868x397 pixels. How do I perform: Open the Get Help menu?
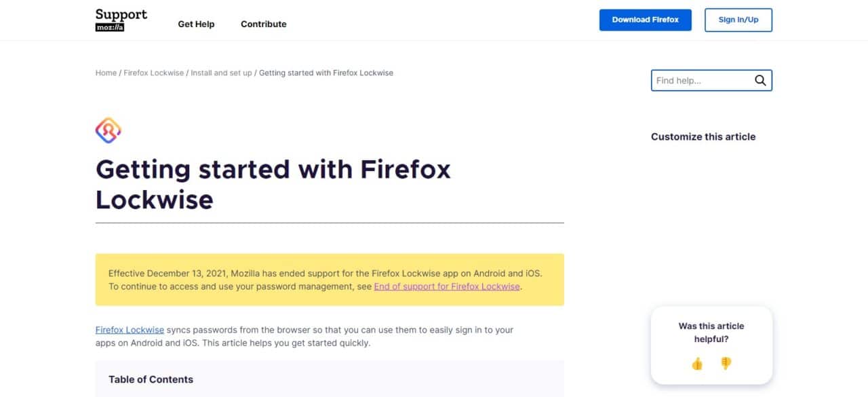click(196, 24)
